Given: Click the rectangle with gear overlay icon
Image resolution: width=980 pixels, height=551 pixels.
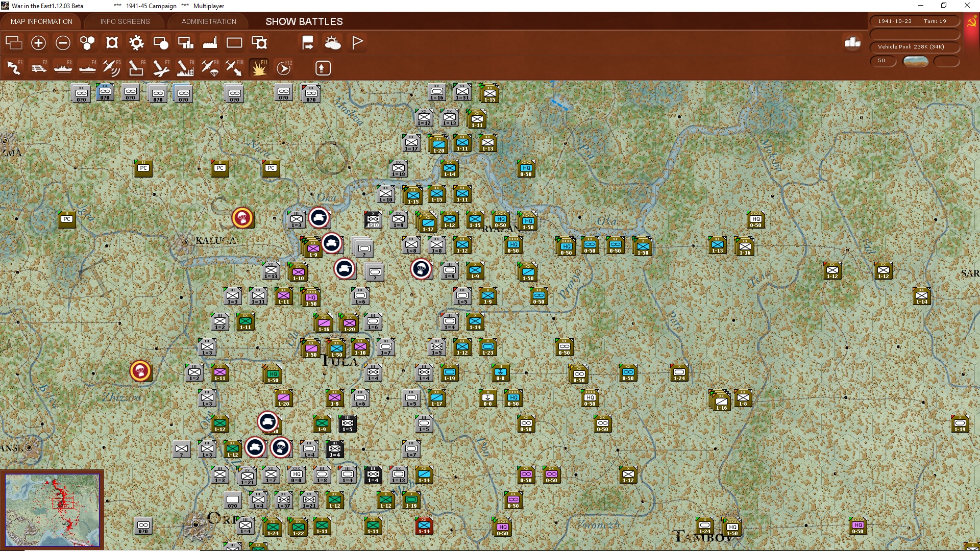Looking at the screenshot, I should [259, 43].
